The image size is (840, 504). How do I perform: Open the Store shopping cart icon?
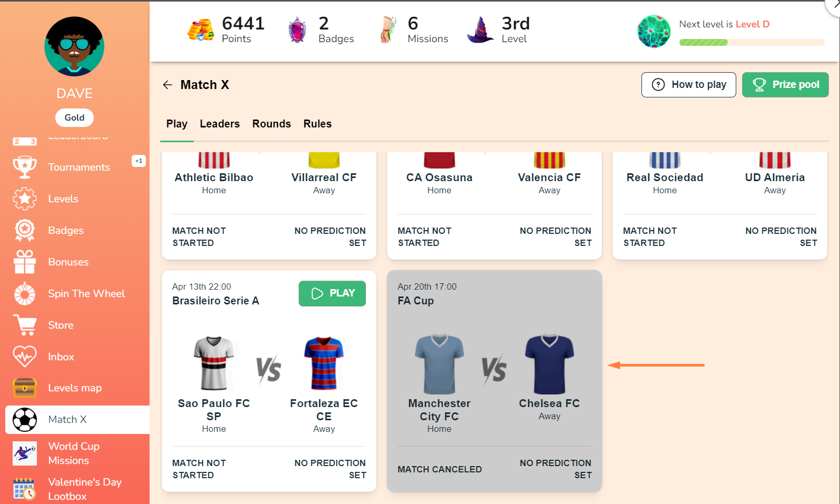[x=25, y=325]
